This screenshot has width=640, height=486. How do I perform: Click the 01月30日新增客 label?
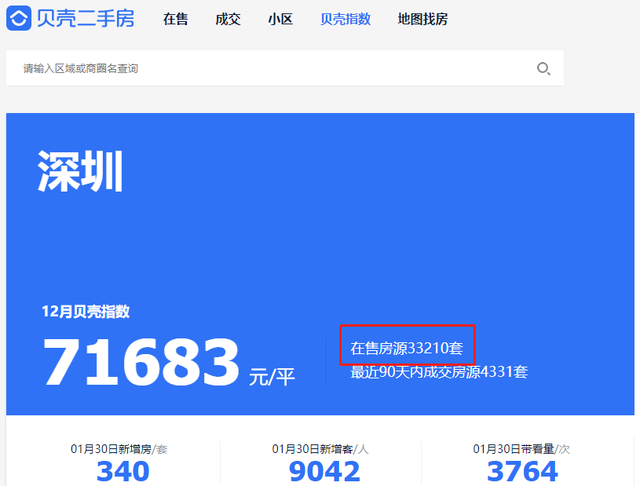point(320,449)
